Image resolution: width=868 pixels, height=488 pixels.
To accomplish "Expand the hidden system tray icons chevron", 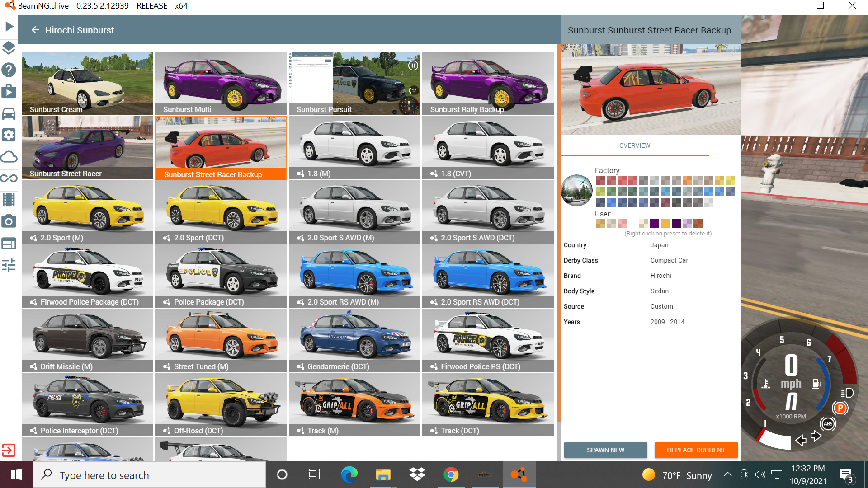I will click(727, 474).
